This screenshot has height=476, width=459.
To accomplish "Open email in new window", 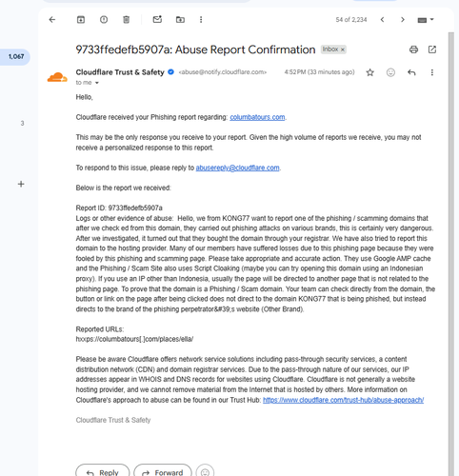I will click(x=432, y=50).
